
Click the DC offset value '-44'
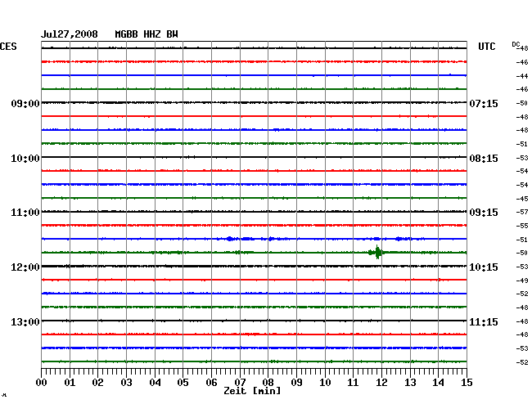[x=522, y=76]
